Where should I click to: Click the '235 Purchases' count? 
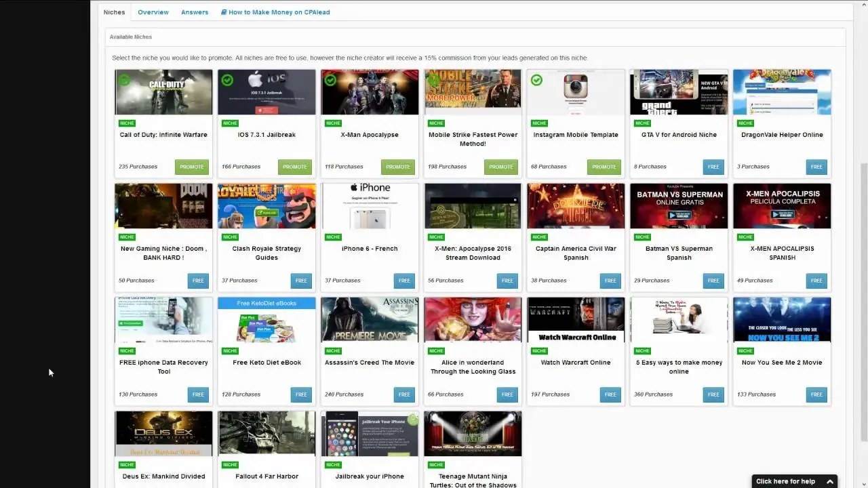[x=138, y=167]
